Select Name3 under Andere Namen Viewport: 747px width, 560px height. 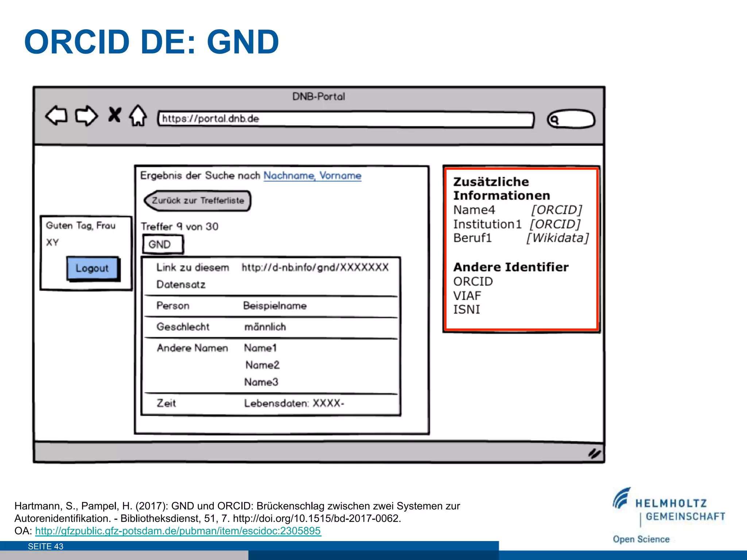tap(261, 382)
